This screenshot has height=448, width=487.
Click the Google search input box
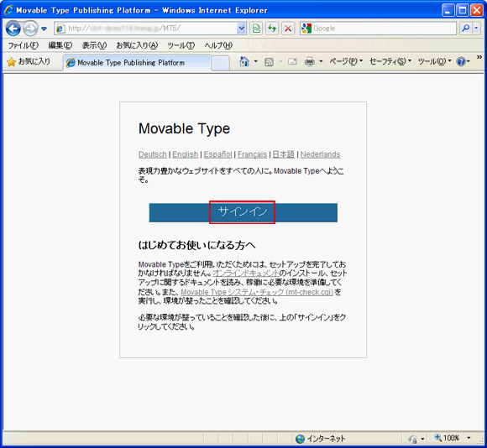tap(378, 29)
